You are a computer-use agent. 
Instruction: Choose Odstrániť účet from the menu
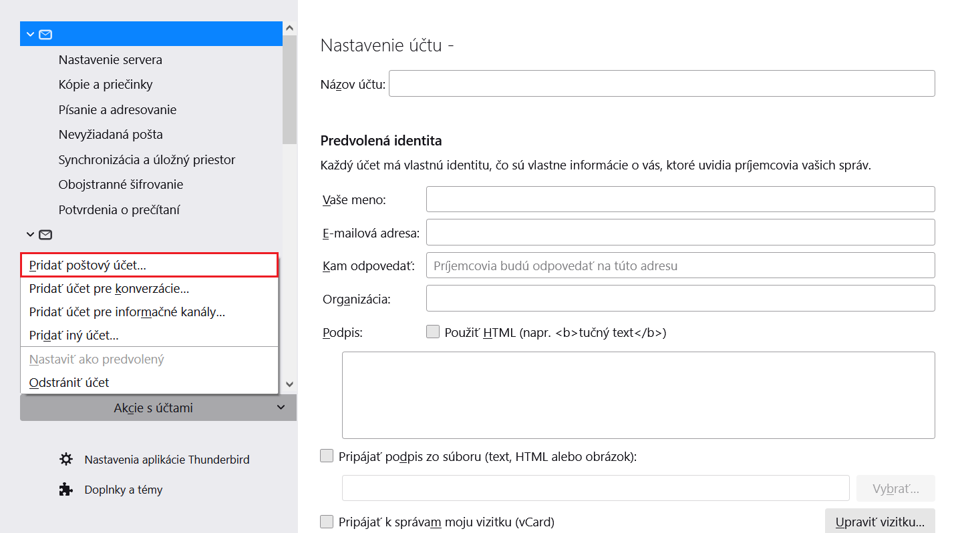(149, 382)
